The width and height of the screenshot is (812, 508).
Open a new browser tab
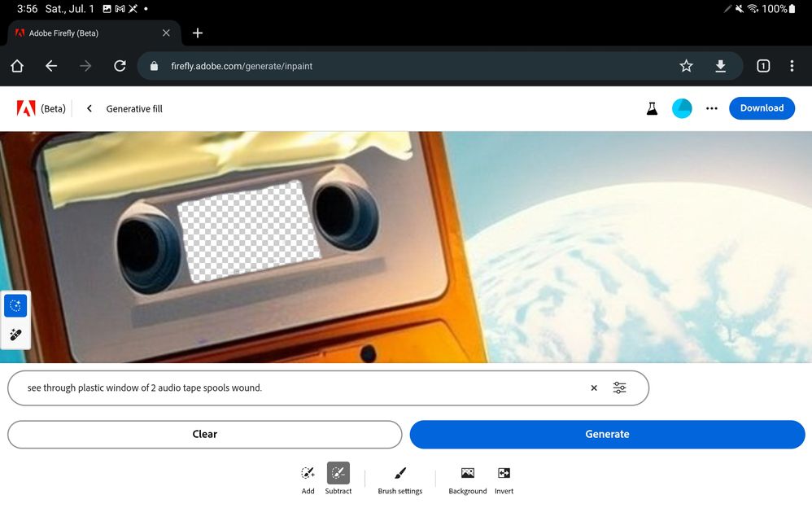197,33
